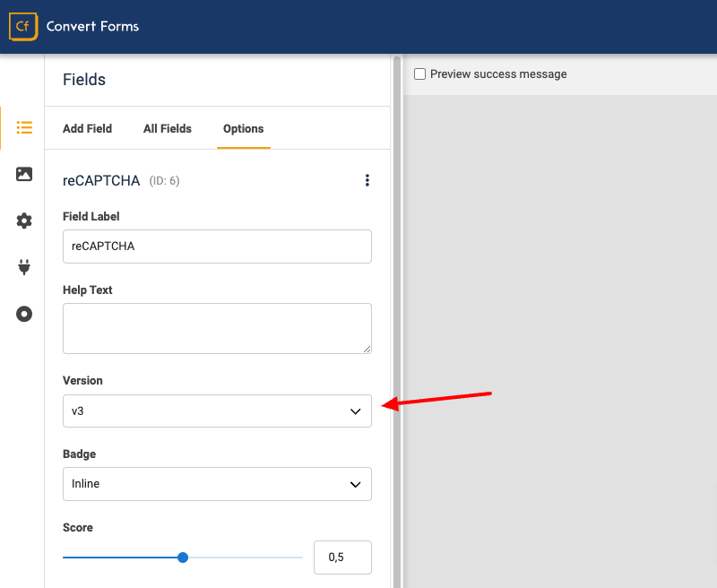Open the Fields list sidebar icon

pos(24,127)
